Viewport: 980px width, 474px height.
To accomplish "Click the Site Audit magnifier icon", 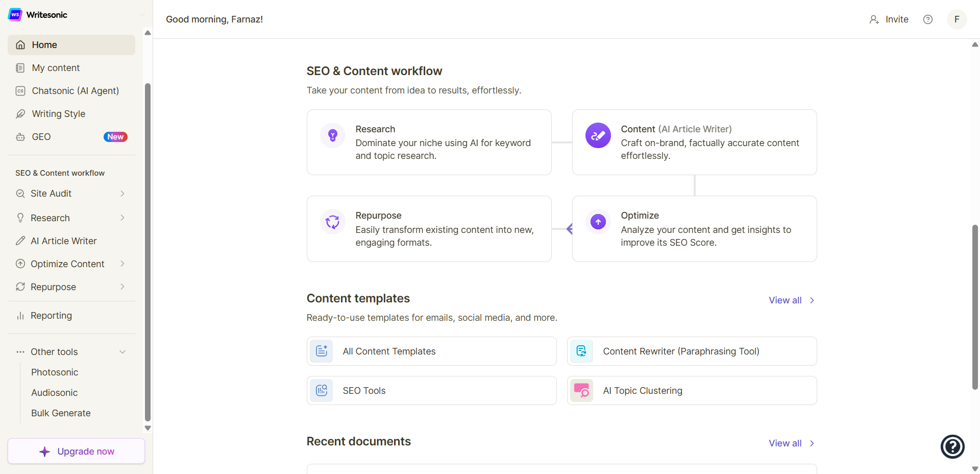I will pyautogui.click(x=20, y=194).
